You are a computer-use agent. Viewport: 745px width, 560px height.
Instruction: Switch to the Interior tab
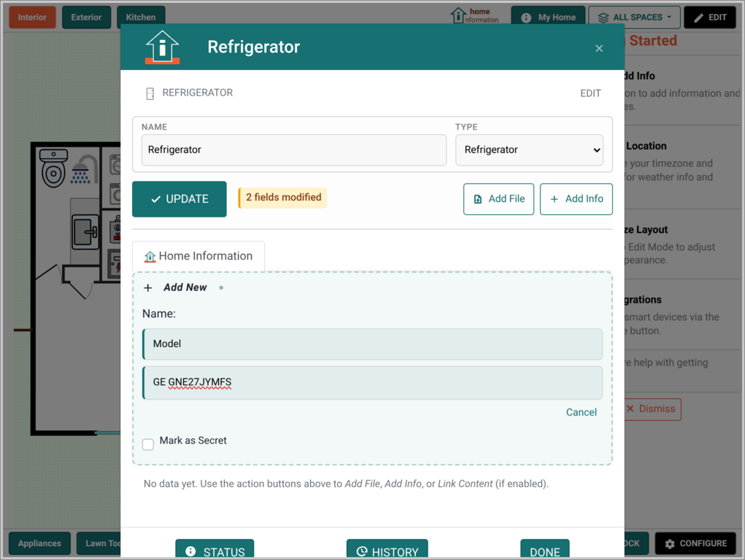32,17
